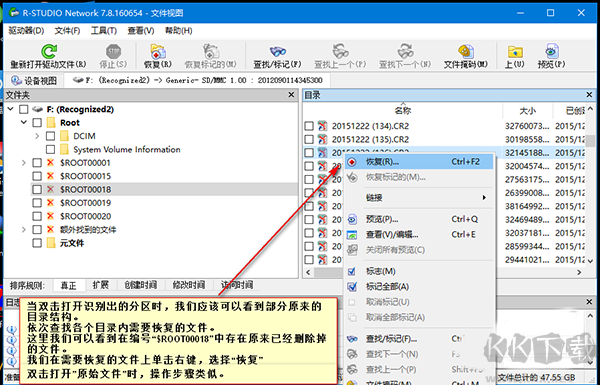Image resolution: width=600 pixels, height=385 pixels.
Task: Choose 标记全部(A) in the context menu
Action: 419,287
